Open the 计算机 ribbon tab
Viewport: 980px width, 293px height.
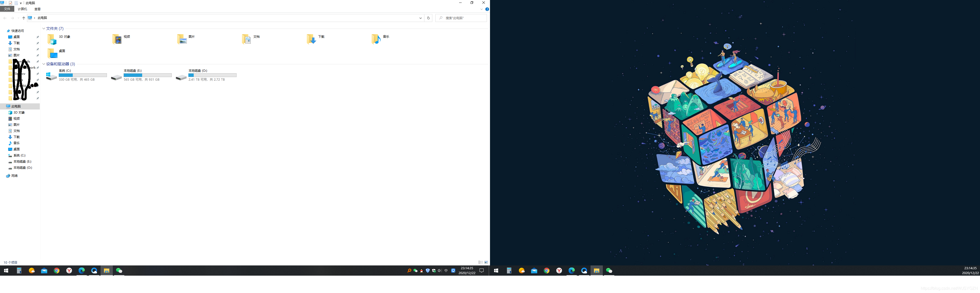[22, 9]
